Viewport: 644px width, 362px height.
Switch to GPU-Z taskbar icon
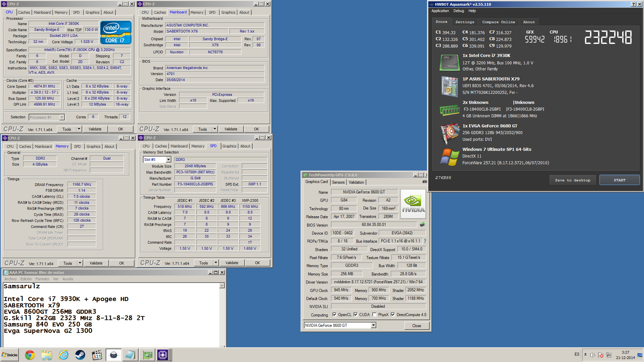(x=147, y=355)
